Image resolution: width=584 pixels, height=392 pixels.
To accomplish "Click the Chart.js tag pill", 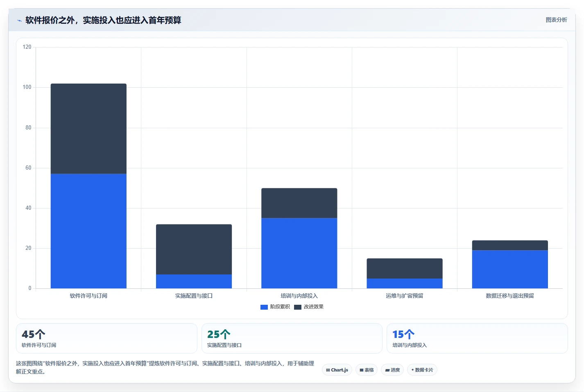I will [x=337, y=370].
